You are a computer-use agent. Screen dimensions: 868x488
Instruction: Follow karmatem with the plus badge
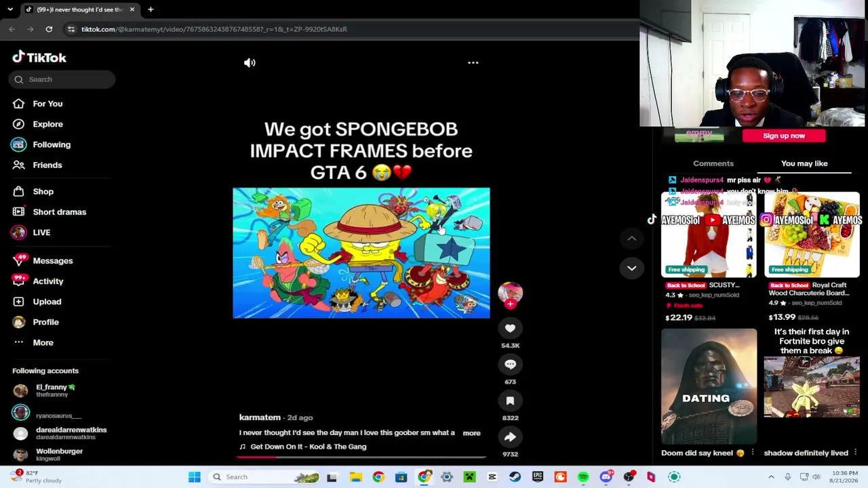coord(510,304)
